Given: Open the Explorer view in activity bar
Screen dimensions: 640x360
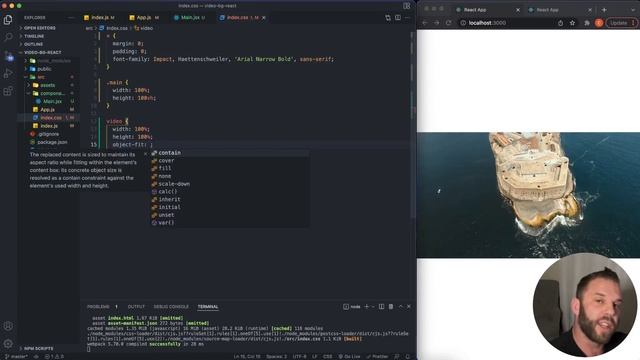Looking at the screenshot, I should pos(8,20).
